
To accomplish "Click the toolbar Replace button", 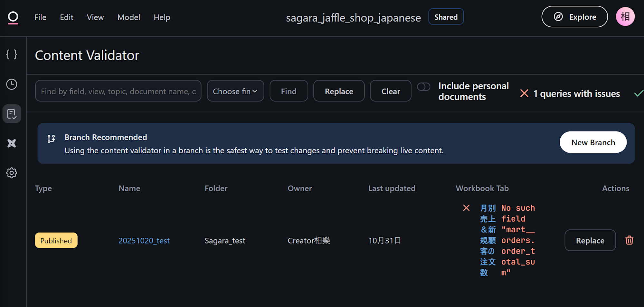I will click(x=339, y=91).
